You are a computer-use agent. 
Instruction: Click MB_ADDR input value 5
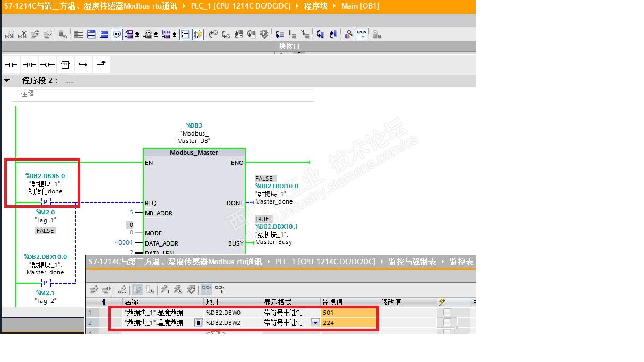(131, 213)
